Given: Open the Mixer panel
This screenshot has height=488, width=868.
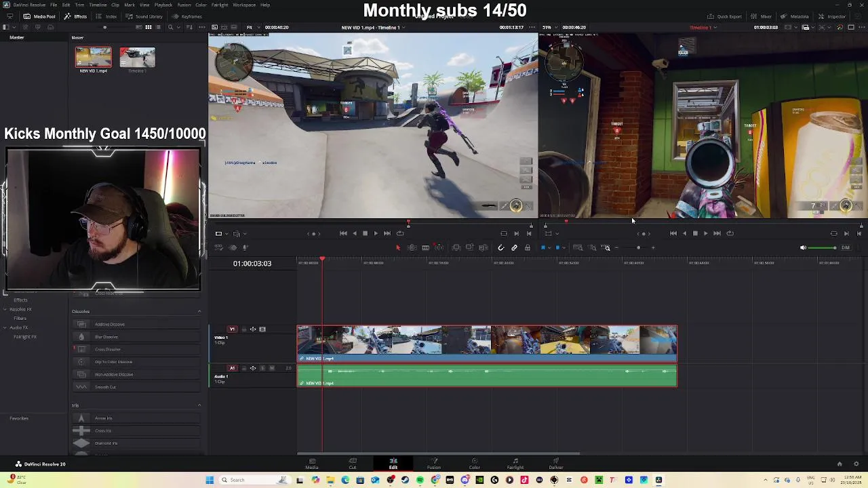Looking at the screenshot, I should coord(762,16).
